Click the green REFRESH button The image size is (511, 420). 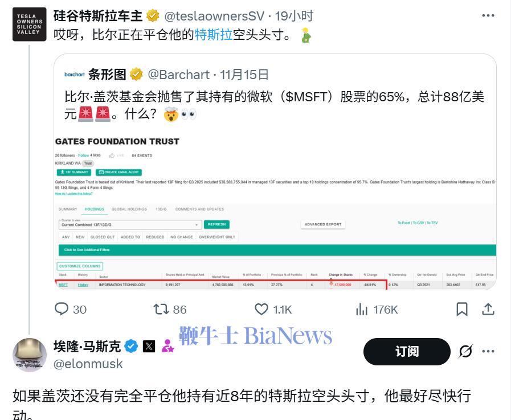coord(216,224)
